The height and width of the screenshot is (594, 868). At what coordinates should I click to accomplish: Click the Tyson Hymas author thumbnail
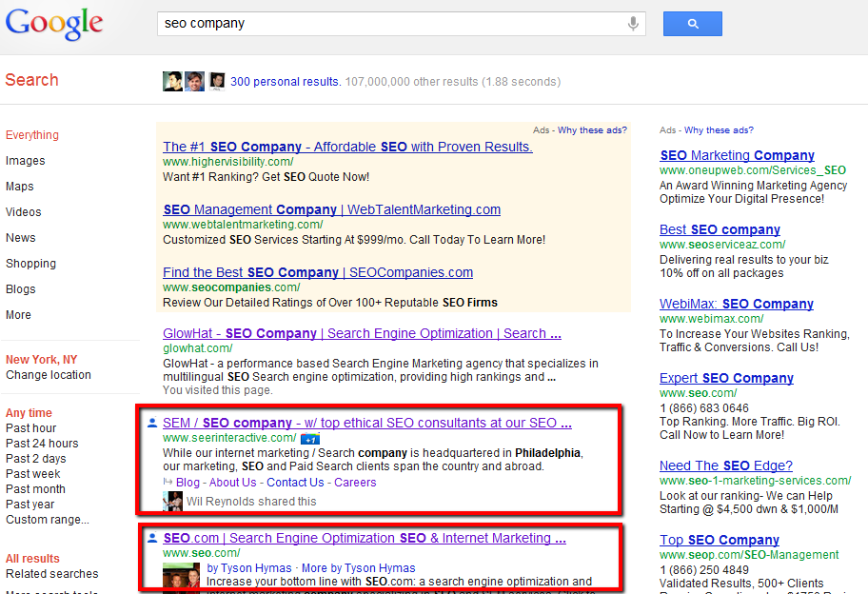click(181, 576)
